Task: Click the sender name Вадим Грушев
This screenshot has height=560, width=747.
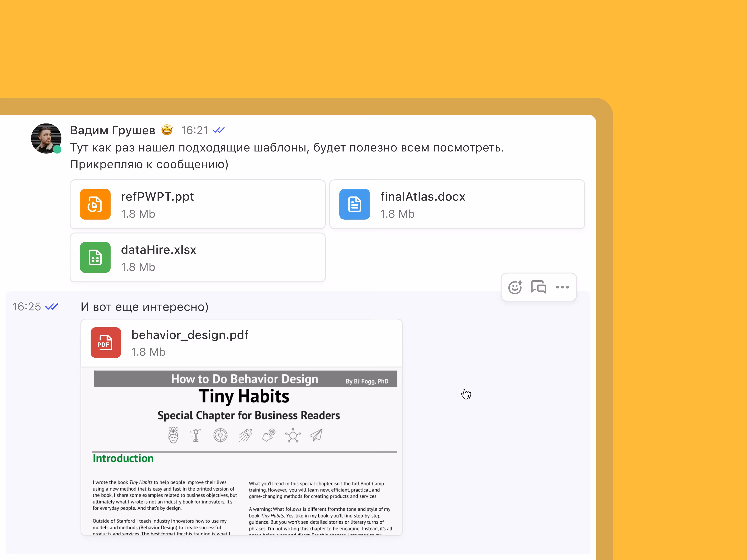Action: (113, 130)
